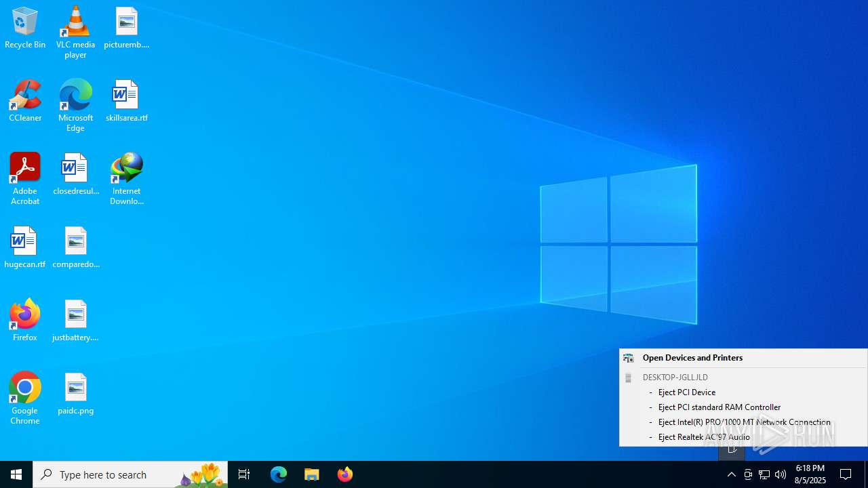Click the Safely Remove Hardware tray icon
This screenshot has height=488, width=868.
748,474
